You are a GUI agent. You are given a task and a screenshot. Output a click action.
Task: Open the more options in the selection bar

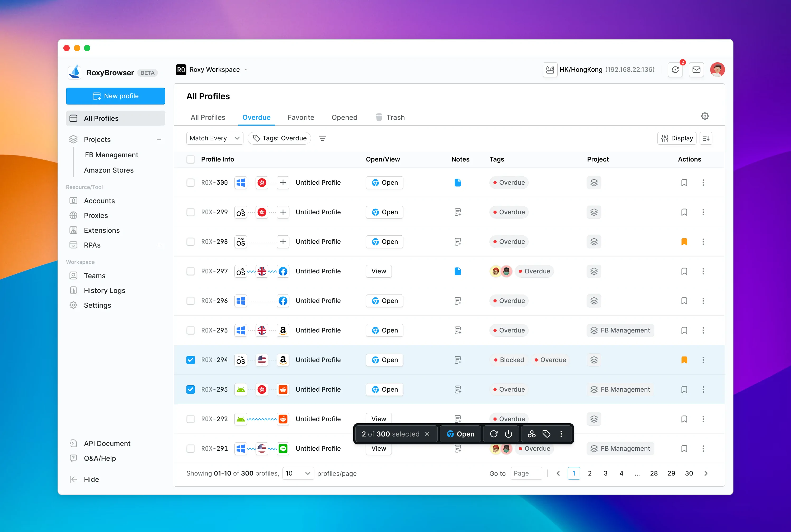click(561, 434)
